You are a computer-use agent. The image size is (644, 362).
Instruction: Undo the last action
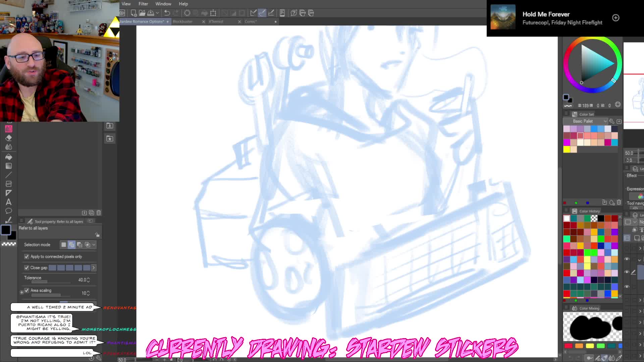point(167,13)
